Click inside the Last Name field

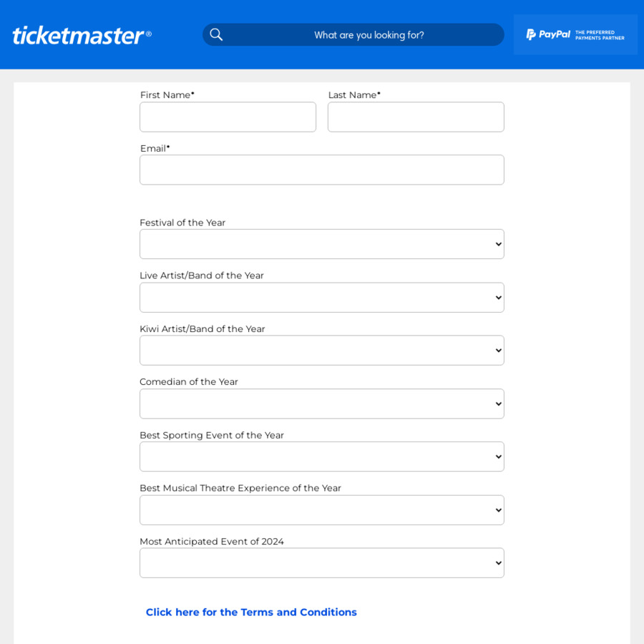(x=415, y=117)
